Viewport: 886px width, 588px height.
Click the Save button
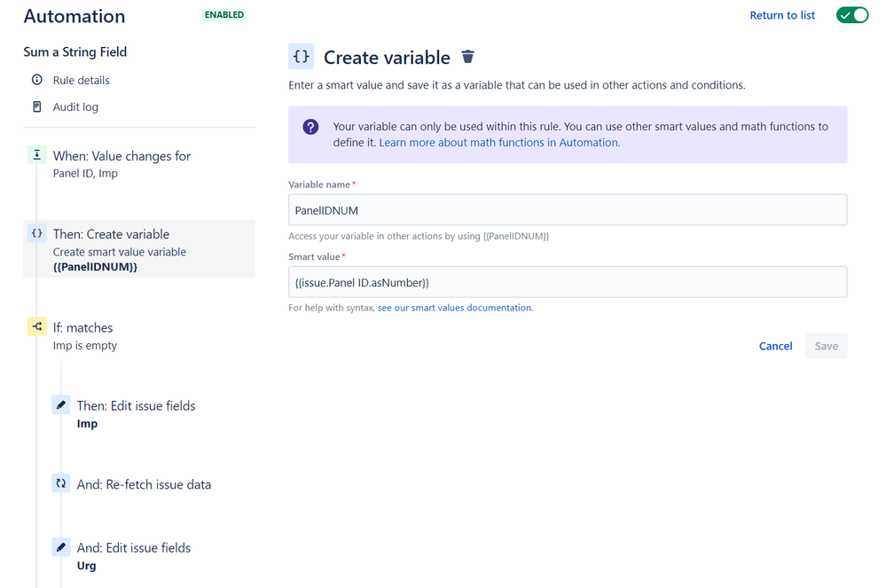click(826, 346)
